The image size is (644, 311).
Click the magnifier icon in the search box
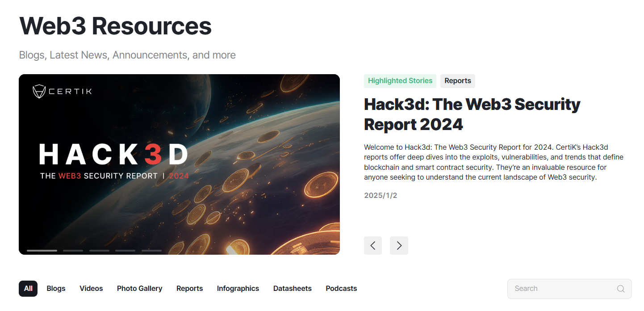(x=620, y=289)
